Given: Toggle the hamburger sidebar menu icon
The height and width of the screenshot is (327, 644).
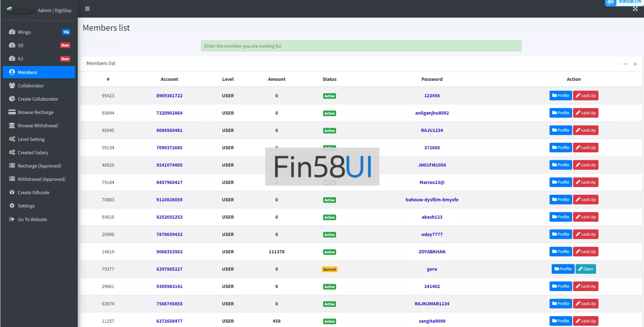Looking at the screenshot, I should pyautogui.click(x=87, y=9).
